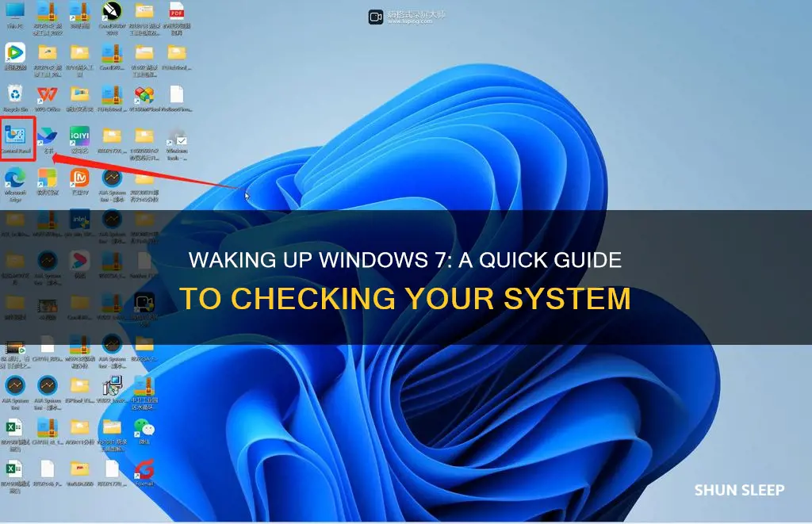Open the four-color tiles shortcut beside Edge
This screenshot has height=524, width=812.
pyautogui.click(x=47, y=182)
